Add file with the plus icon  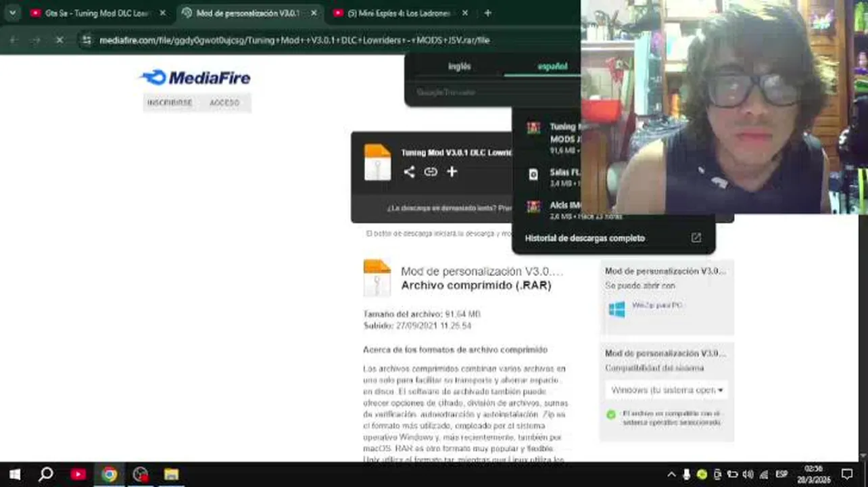point(452,172)
